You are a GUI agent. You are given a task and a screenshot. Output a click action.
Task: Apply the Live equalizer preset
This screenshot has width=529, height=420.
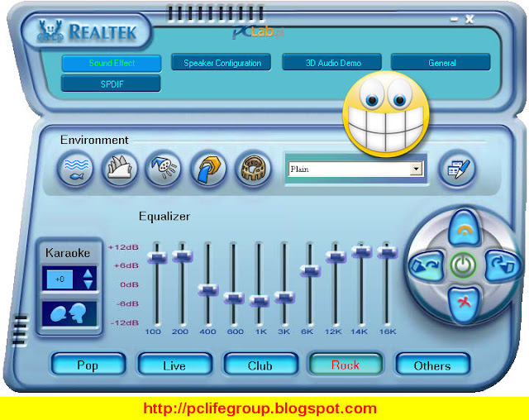point(174,365)
